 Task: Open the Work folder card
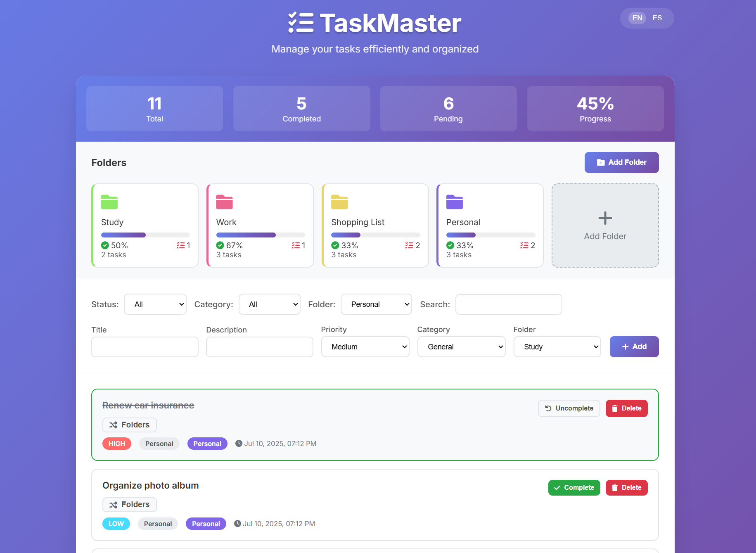(260, 225)
